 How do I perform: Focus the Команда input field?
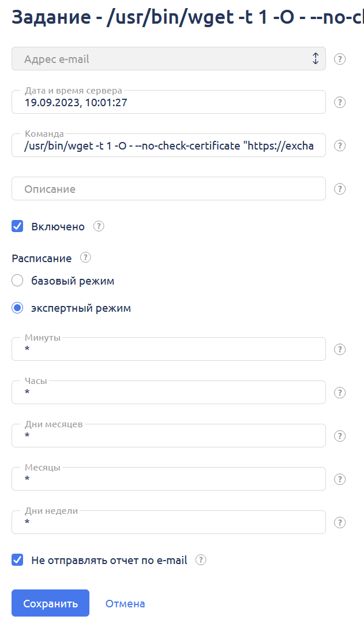click(168, 146)
